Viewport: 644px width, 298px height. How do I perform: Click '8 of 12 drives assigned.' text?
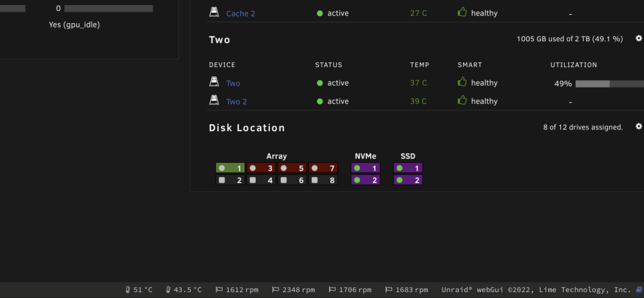pos(583,127)
